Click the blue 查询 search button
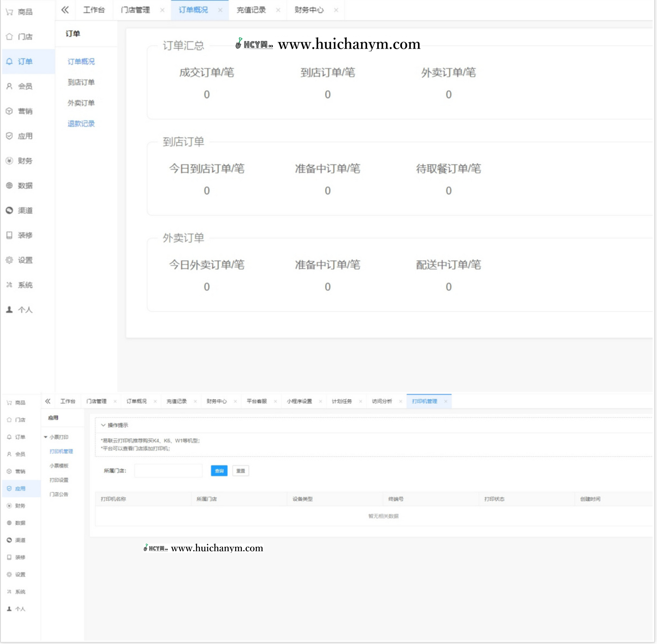The image size is (657, 644). pos(219,470)
